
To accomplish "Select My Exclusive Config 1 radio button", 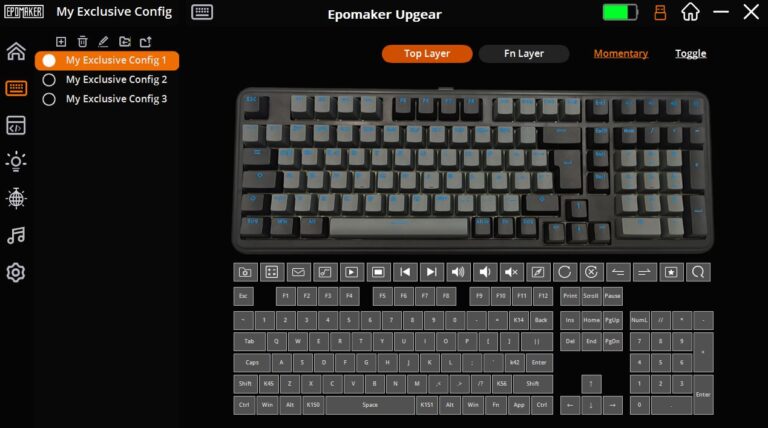I will point(48,60).
